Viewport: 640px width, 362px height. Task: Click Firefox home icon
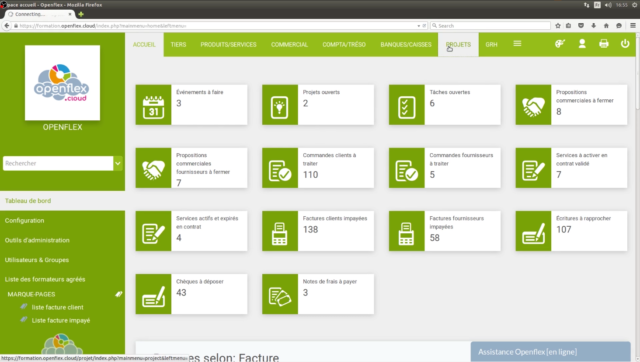606,26
